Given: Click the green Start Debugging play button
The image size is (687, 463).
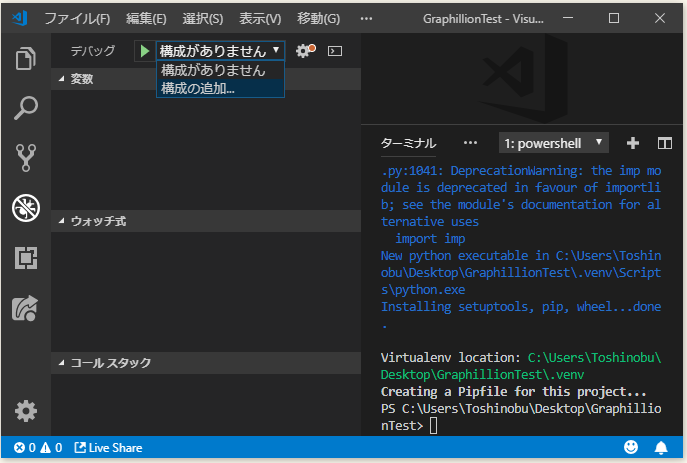Looking at the screenshot, I should 145,50.
